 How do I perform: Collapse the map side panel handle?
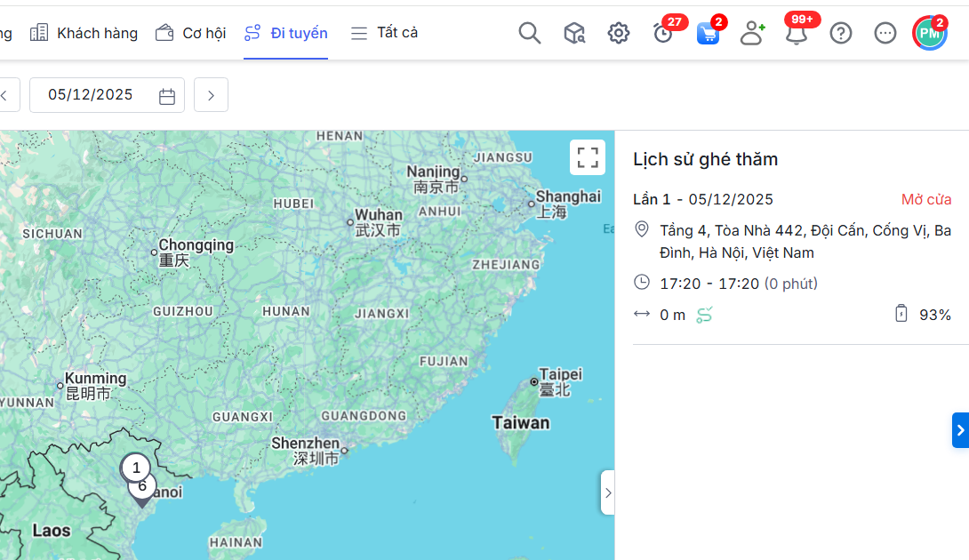[x=607, y=492]
